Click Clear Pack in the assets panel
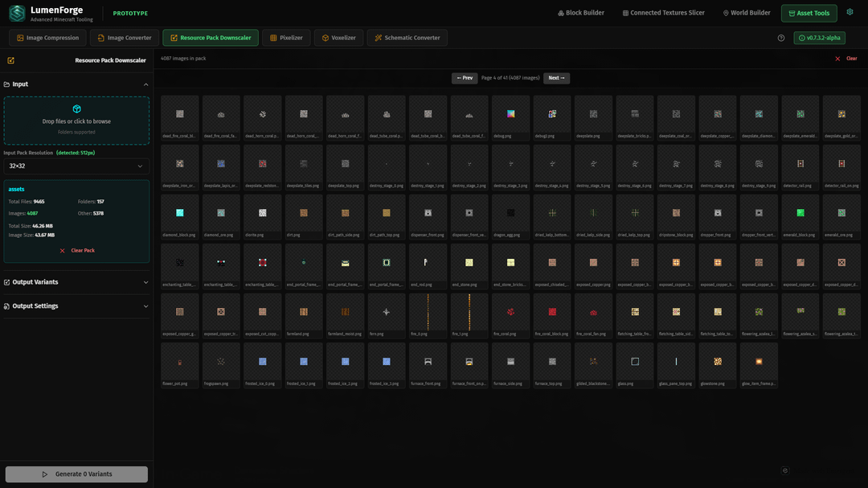 click(x=77, y=251)
